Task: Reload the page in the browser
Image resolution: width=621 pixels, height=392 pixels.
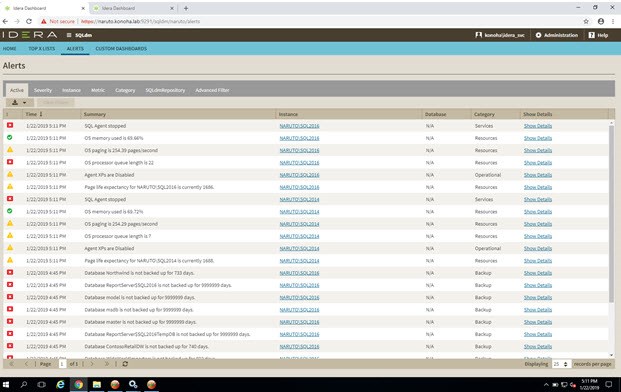Action: [29, 21]
